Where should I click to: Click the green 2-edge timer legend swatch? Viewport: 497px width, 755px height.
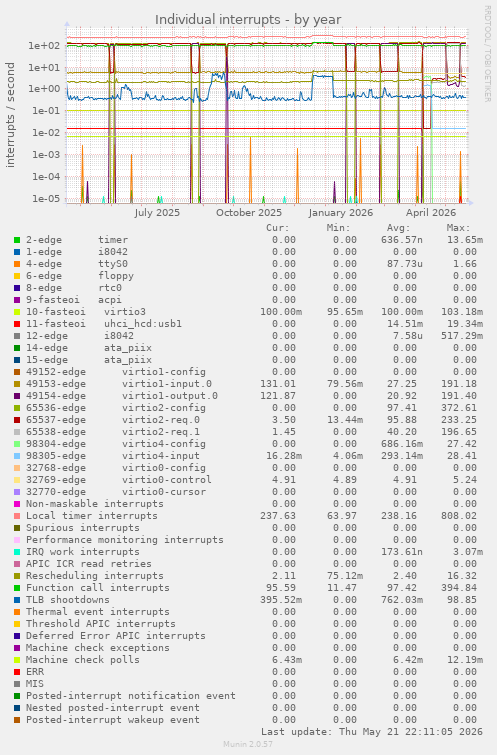pos(17,240)
